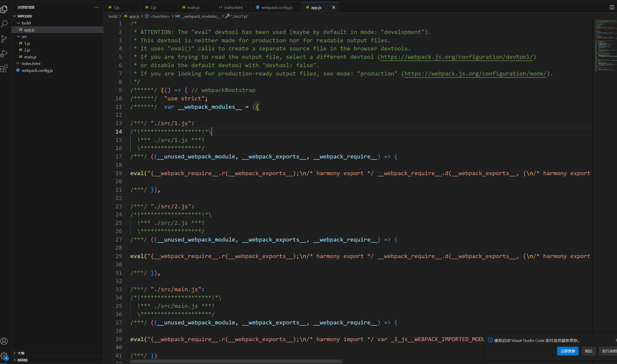Open the Explorer view in activity bar
Screen dimensions: 617x364
coord(4,9)
